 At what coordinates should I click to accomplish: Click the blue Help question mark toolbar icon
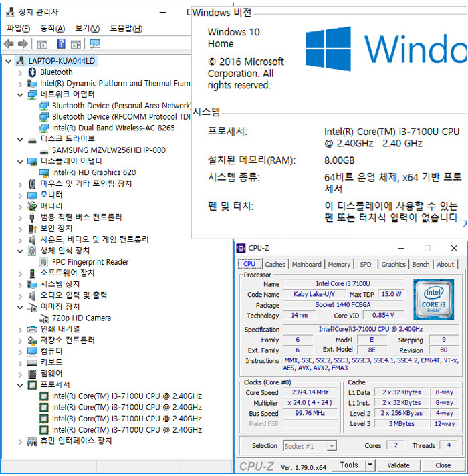point(61,44)
